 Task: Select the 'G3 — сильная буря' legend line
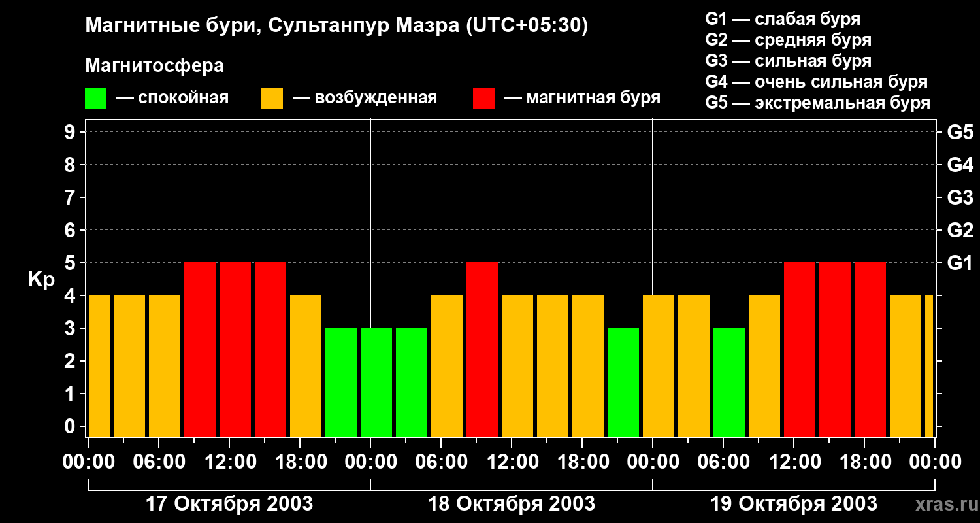[788, 61]
